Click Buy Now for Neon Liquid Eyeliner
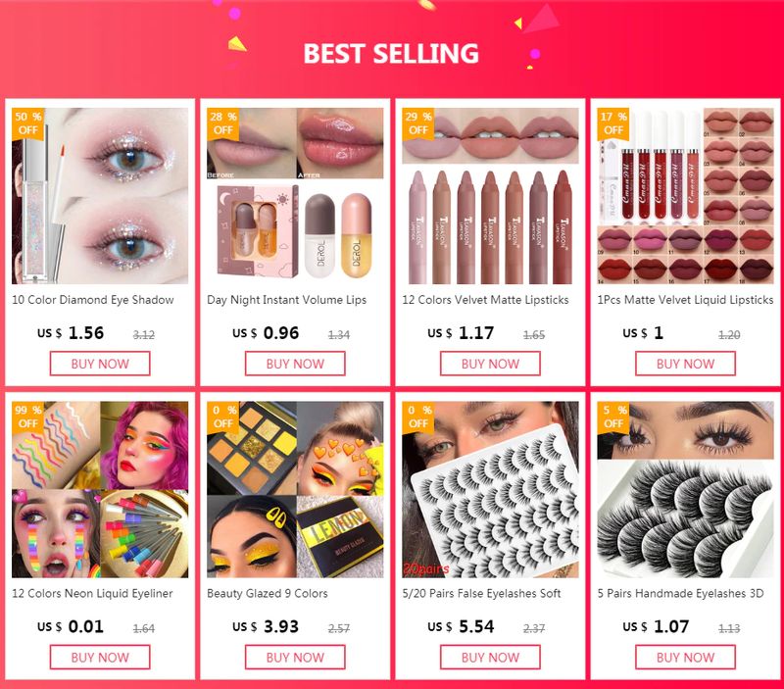This screenshot has height=689, width=784. [x=100, y=657]
